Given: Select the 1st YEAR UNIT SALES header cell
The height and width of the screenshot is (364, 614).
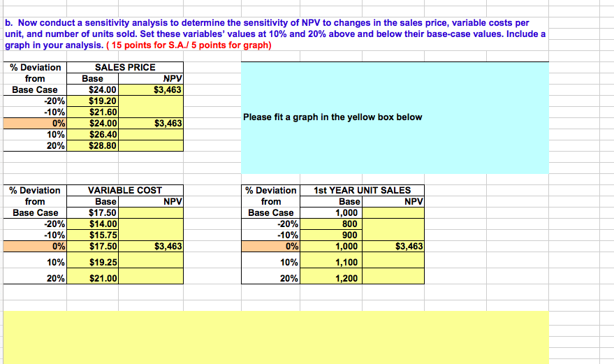Looking at the screenshot, I should (x=362, y=191).
